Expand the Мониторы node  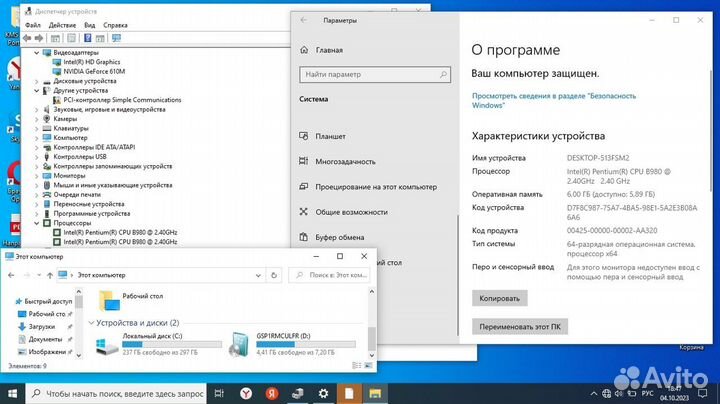pyautogui.click(x=37, y=176)
